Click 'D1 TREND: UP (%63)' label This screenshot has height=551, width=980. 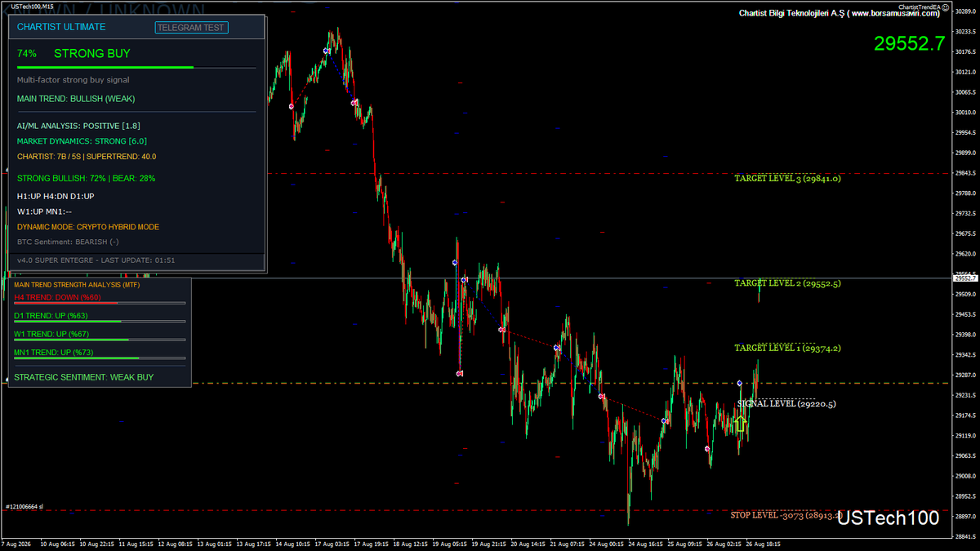pos(51,315)
